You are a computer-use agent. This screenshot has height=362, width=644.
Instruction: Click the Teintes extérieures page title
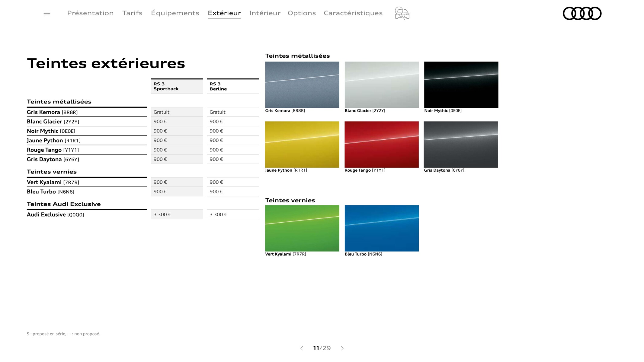106,63
